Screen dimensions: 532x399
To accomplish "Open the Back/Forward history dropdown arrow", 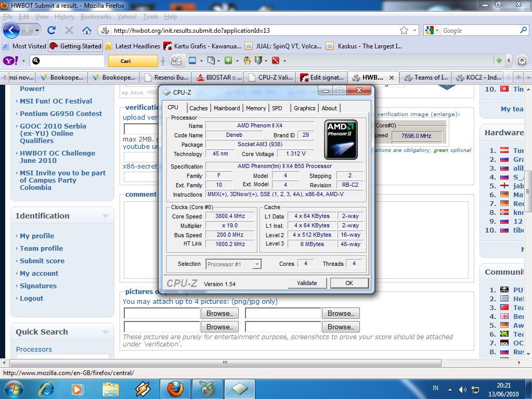I will click(x=37, y=31).
